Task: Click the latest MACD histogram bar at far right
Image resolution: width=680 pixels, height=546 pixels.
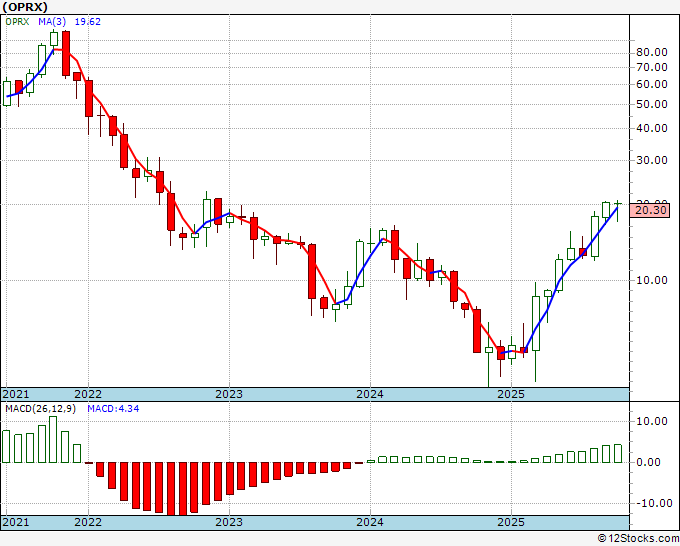Action: pos(618,454)
